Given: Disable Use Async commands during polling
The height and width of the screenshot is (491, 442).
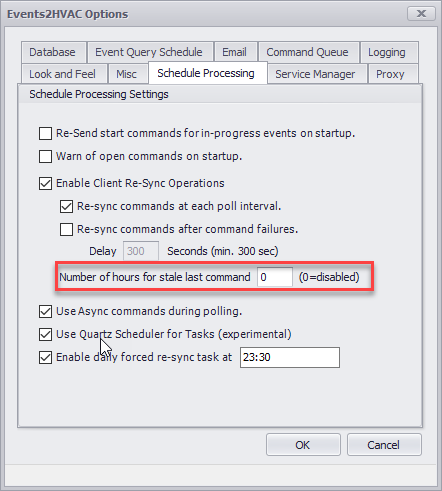Looking at the screenshot, I should (x=45, y=311).
